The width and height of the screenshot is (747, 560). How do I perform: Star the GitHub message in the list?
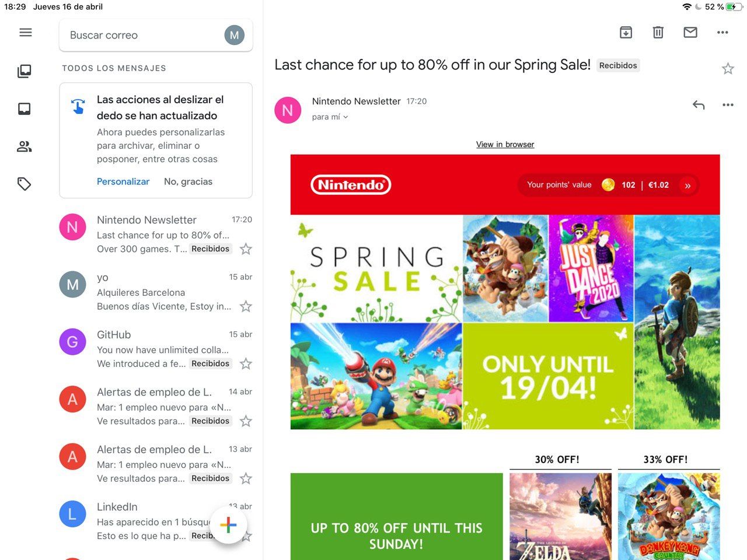pyautogui.click(x=246, y=364)
